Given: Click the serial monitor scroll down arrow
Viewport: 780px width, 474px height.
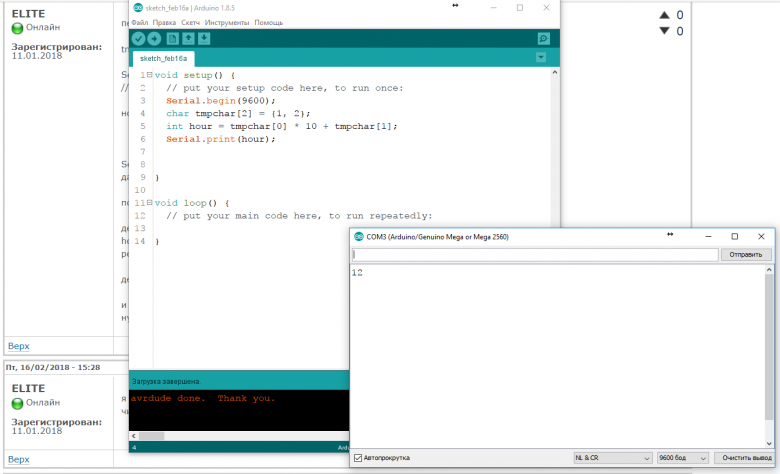Looking at the screenshot, I should (x=769, y=443).
